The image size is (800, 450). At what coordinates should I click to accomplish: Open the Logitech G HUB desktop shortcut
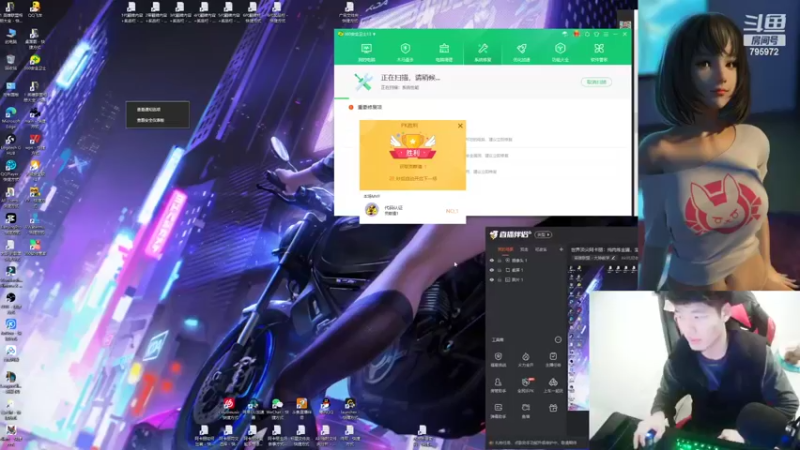[11, 143]
